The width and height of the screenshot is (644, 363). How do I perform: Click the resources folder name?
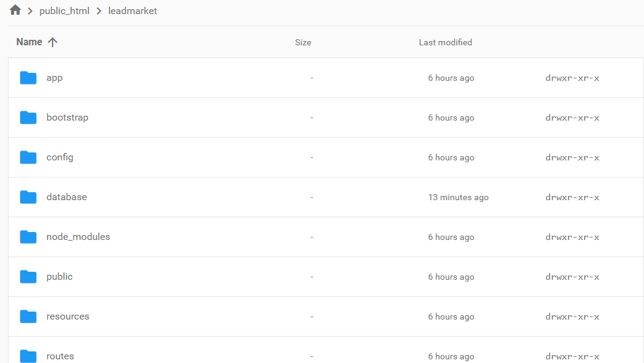pos(68,316)
